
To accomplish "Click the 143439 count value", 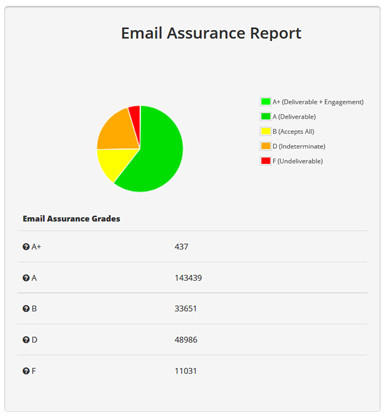I will tap(188, 278).
